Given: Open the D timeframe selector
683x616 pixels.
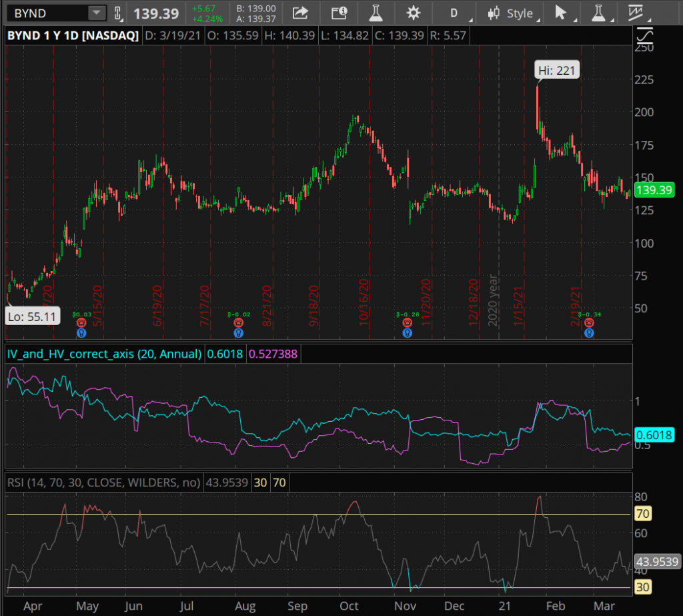Looking at the screenshot, I should 454,13.
